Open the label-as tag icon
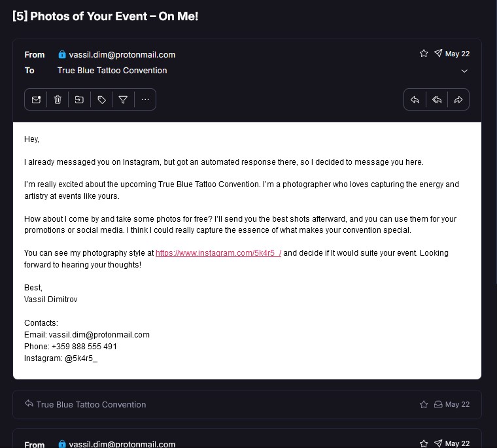The width and height of the screenshot is (497, 448). tap(101, 99)
